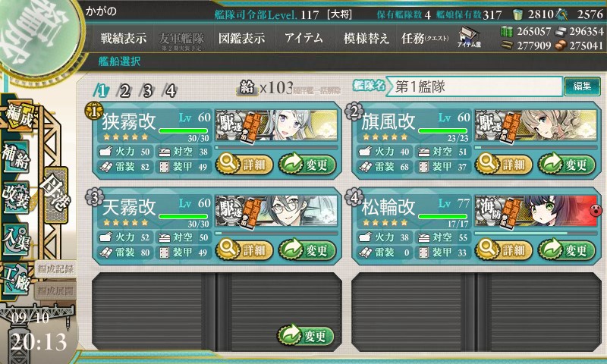Open the 補給 supply sidebar icon
This screenshot has height=364, width=607.
[x=15, y=156]
